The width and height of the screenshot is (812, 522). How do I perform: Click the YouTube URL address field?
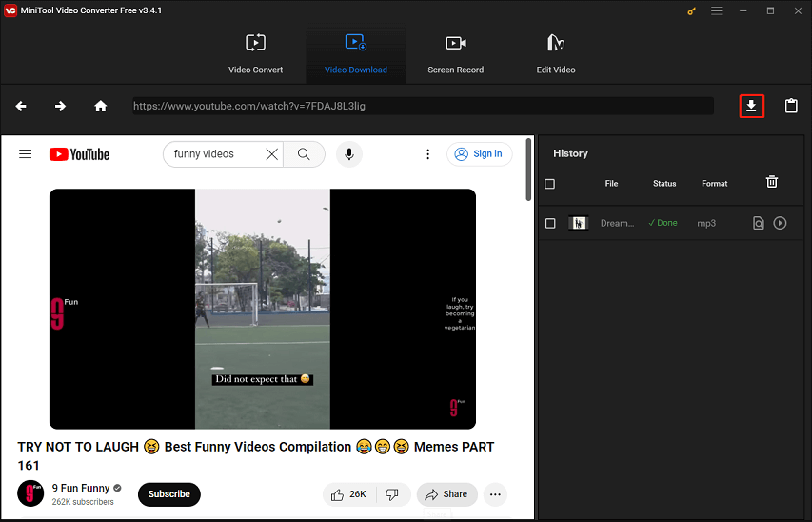click(423, 107)
